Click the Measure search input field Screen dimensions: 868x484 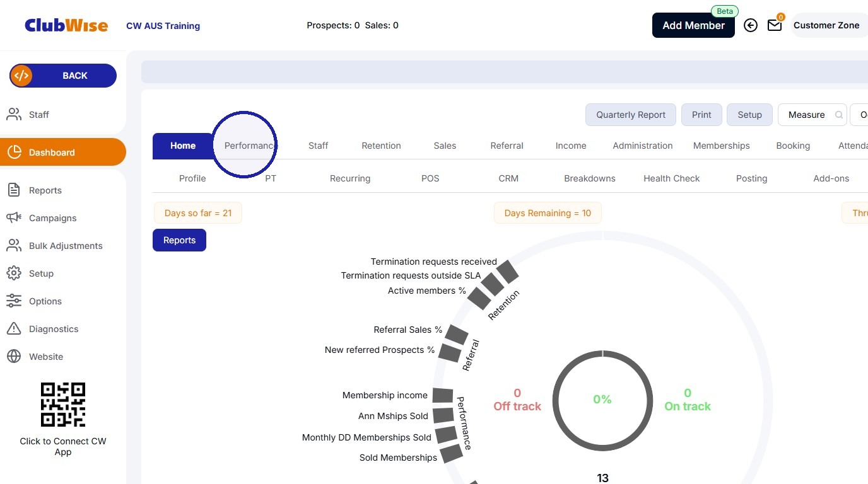coord(812,115)
